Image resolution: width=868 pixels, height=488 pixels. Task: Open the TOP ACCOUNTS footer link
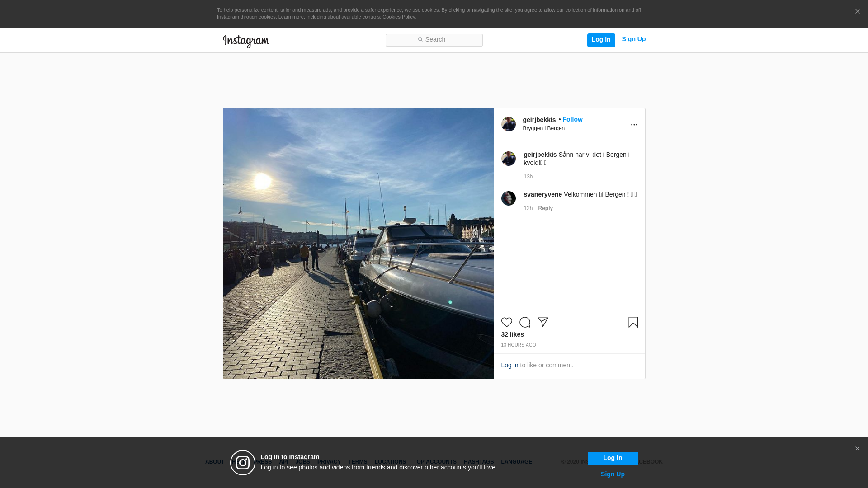click(434, 462)
